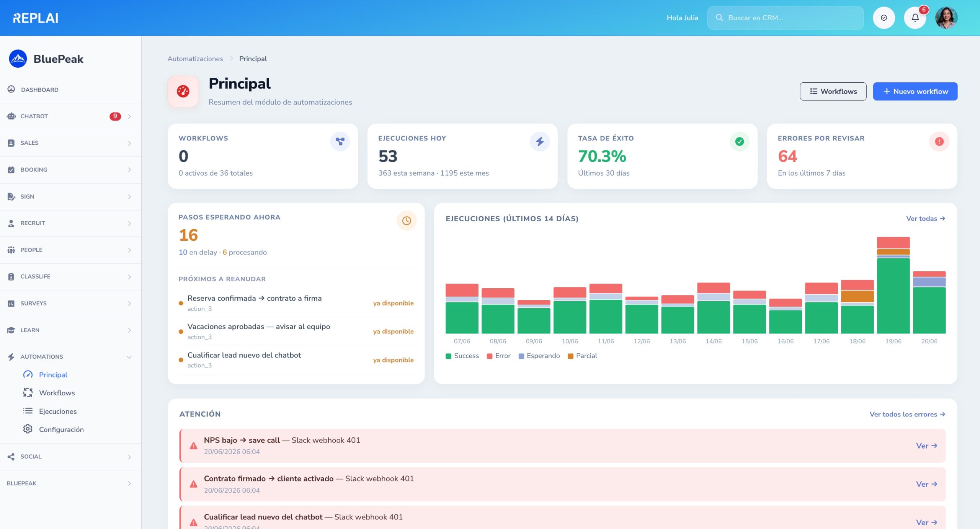Click the Ejecuciones Hoy lightning icon
This screenshot has height=529, width=980.
point(539,142)
